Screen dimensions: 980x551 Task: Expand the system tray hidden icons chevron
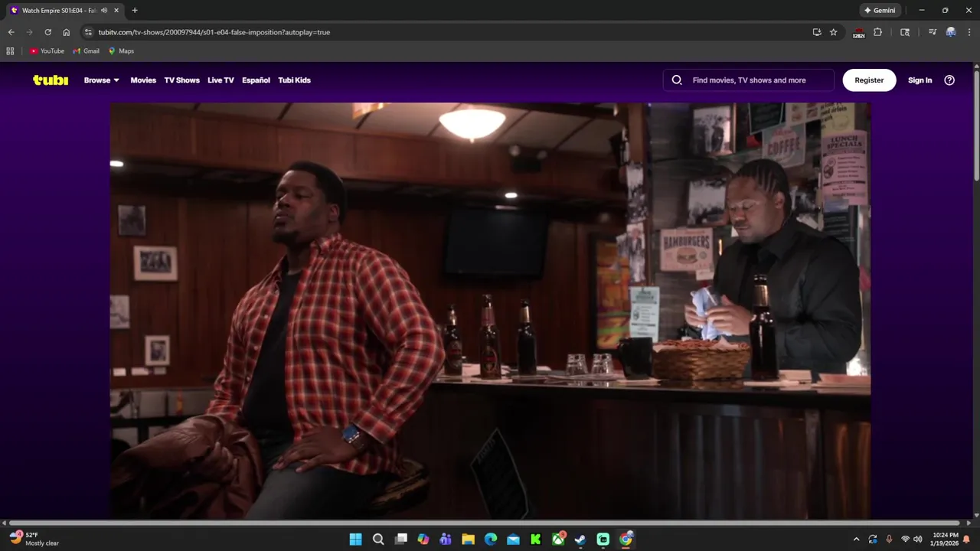tap(856, 540)
